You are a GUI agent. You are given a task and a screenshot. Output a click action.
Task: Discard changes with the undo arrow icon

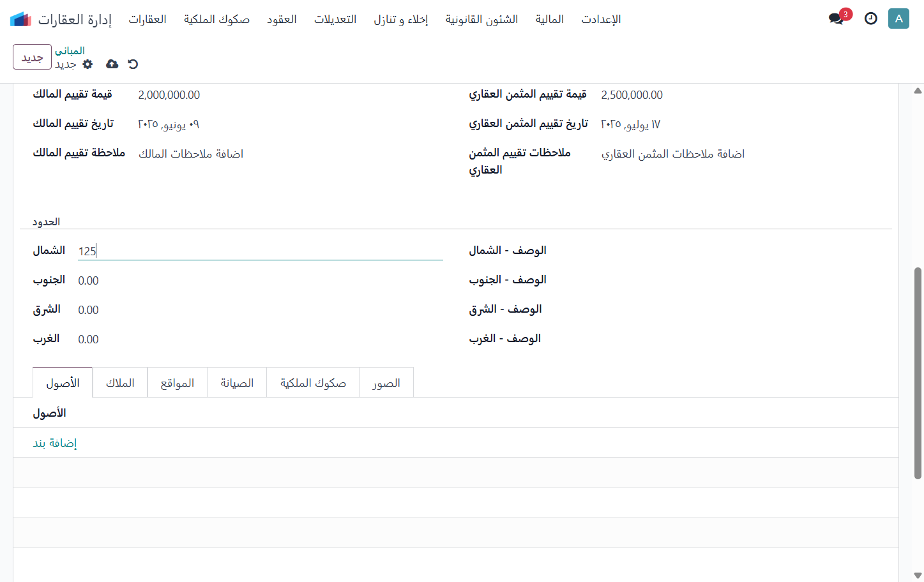(x=133, y=64)
